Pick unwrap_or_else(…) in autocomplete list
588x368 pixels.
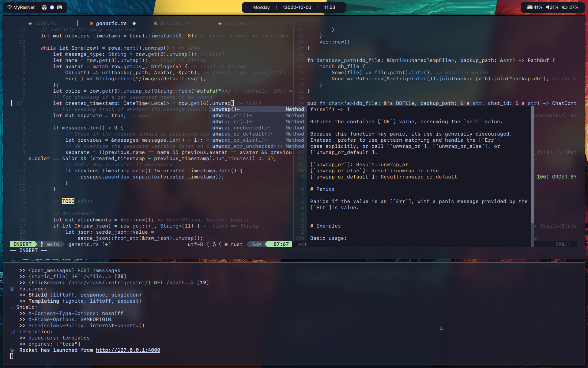[x=239, y=140]
